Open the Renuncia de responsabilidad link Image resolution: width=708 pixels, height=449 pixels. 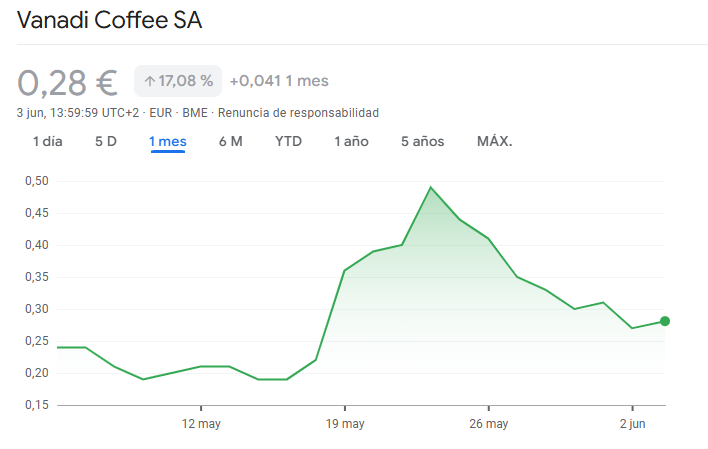(x=298, y=113)
